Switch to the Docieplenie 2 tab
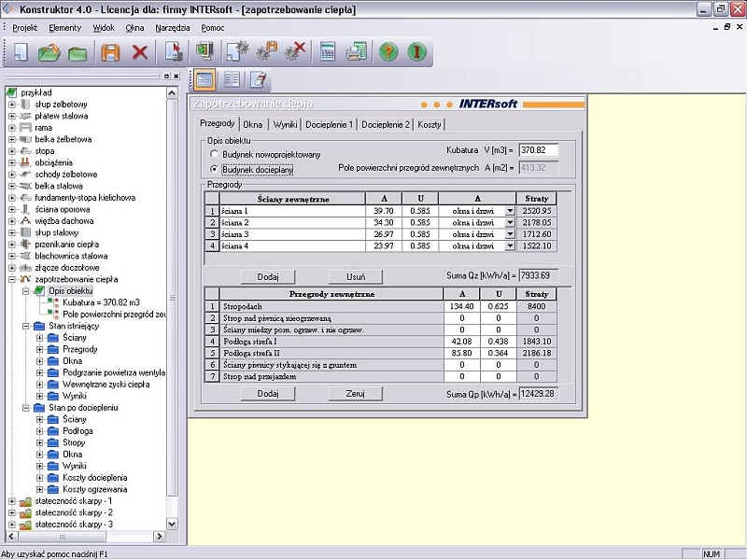Screen dimensions: 747x560 point(386,125)
